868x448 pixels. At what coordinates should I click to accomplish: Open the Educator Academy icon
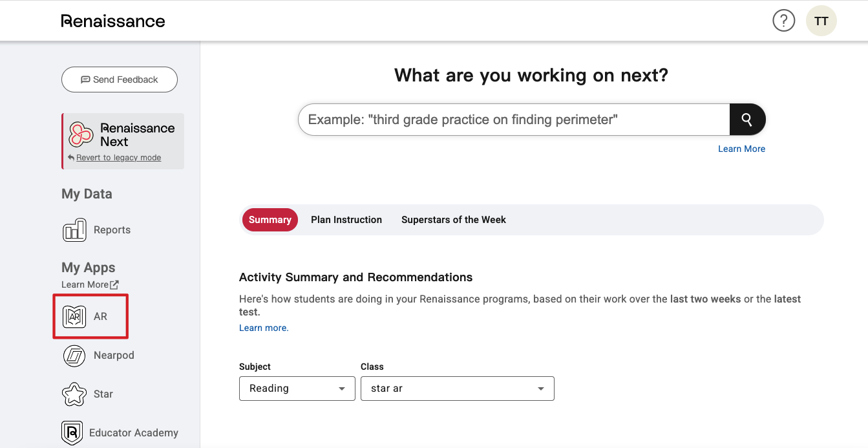72,432
